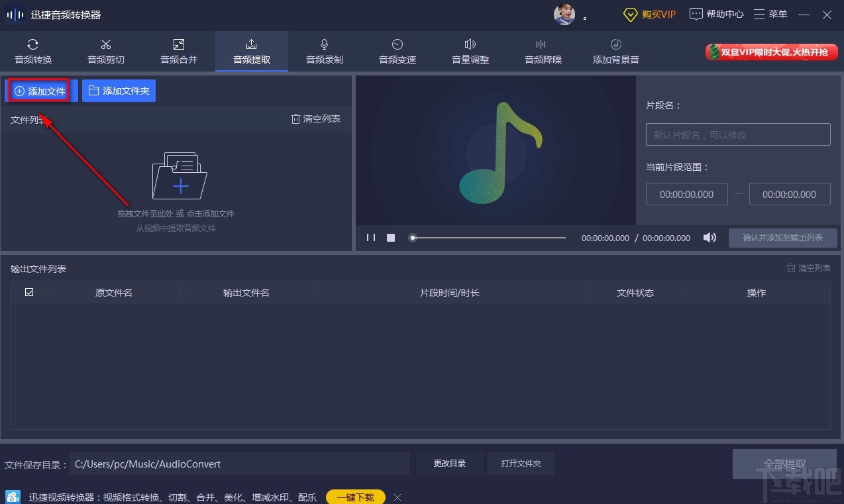Open the 音量调整 volume adjustment tool
Viewport: 844px width, 504px height.
pos(470,51)
